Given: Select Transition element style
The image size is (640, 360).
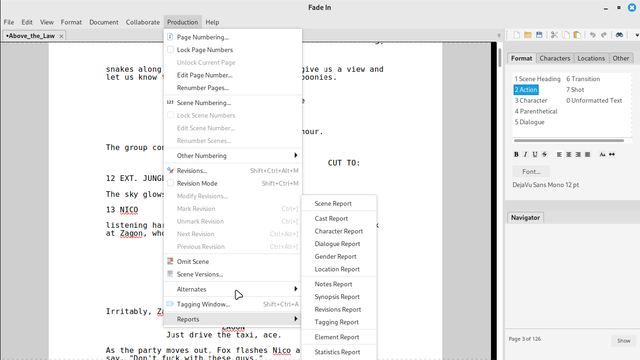Looking at the screenshot, I should click(583, 79).
